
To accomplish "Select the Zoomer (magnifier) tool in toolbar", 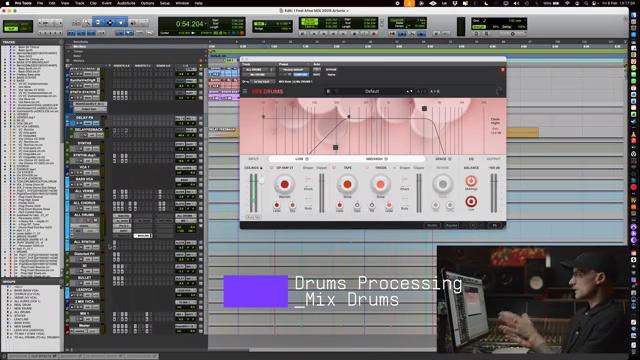I will coord(87,23).
